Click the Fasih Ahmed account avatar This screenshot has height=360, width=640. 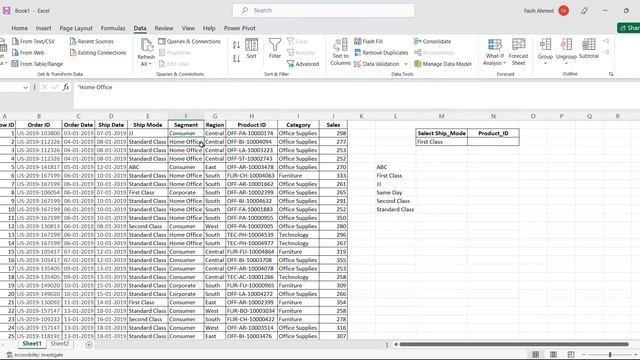click(x=564, y=11)
